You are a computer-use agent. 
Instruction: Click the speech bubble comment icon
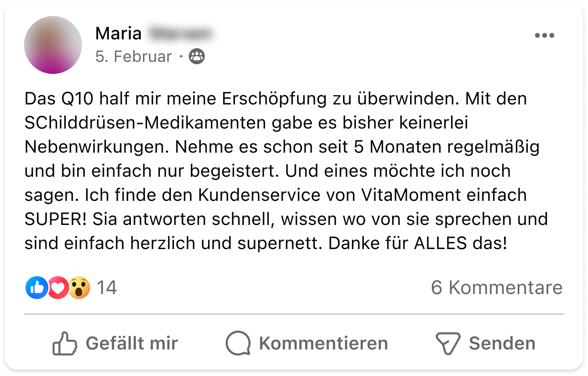[x=238, y=343]
